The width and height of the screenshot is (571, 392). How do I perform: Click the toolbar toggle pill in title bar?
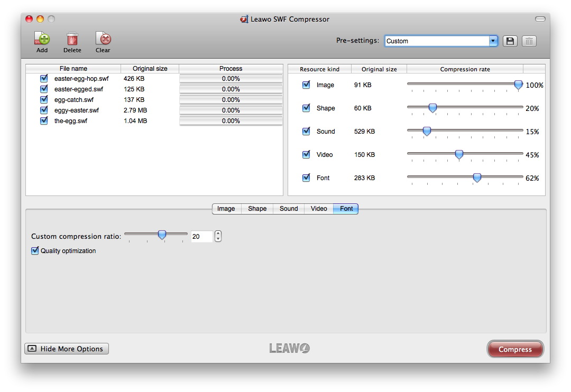tap(540, 19)
